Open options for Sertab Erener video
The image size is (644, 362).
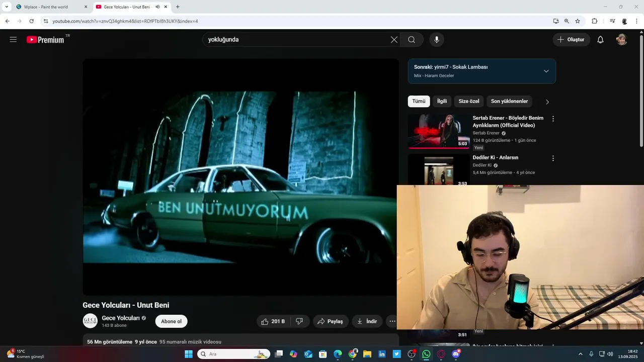(x=553, y=119)
